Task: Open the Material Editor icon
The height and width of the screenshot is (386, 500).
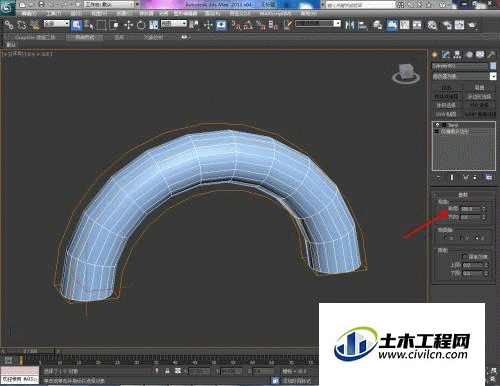Action: tap(432, 25)
